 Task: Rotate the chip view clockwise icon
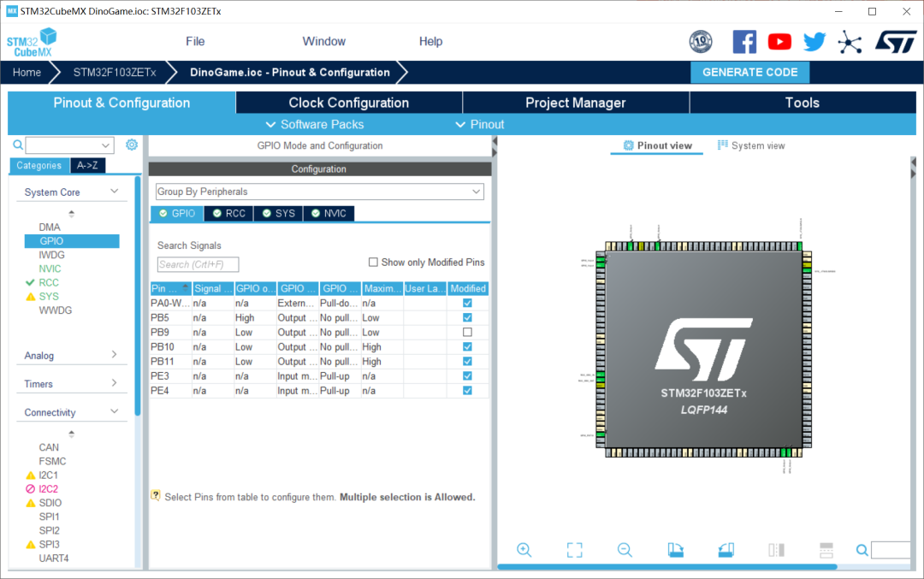coord(675,550)
